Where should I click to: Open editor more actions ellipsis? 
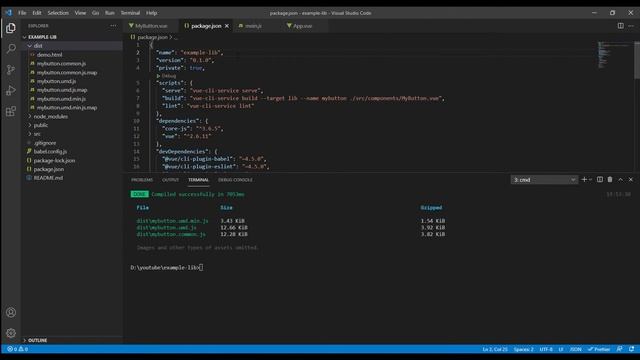point(631,26)
